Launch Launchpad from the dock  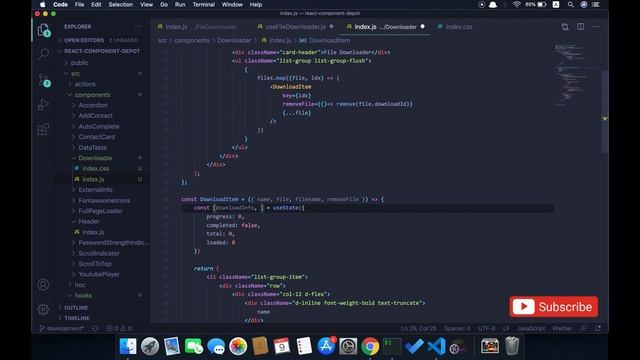pyautogui.click(x=150, y=346)
